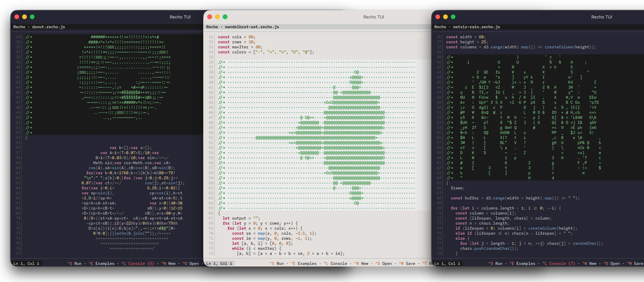Click 'Ln 1, Col 1' in matrix-rain window
Screen dimensions: 644x282
pyautogui.click(x=447, y=263)
